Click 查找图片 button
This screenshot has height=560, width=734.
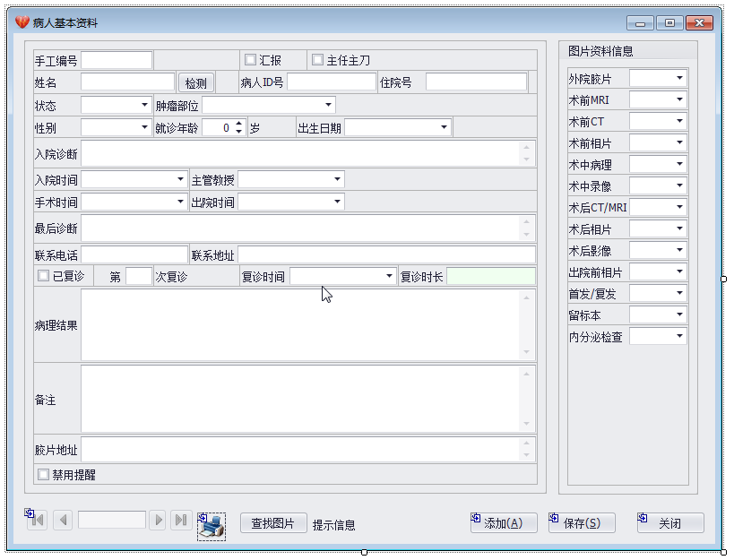[x=273, y=523]
